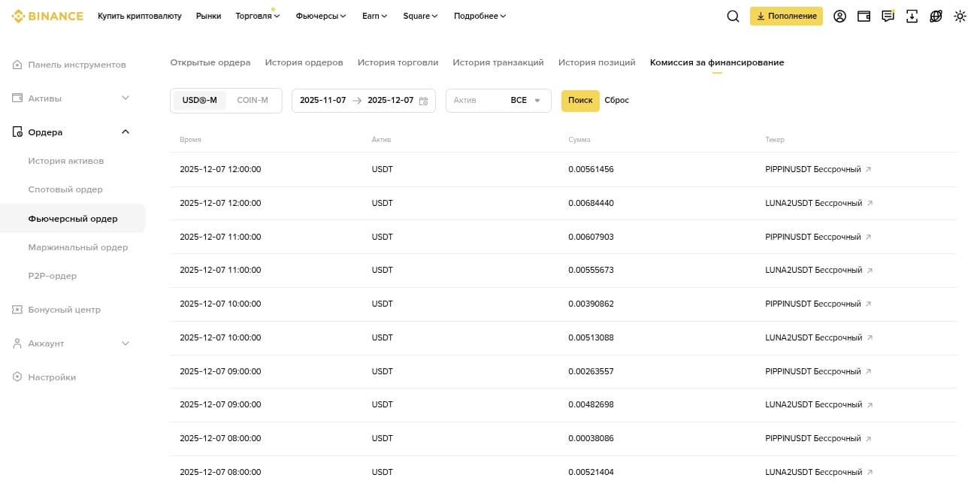Open external link icon for PIPPINUSDT 11:00:00 row

869,237
